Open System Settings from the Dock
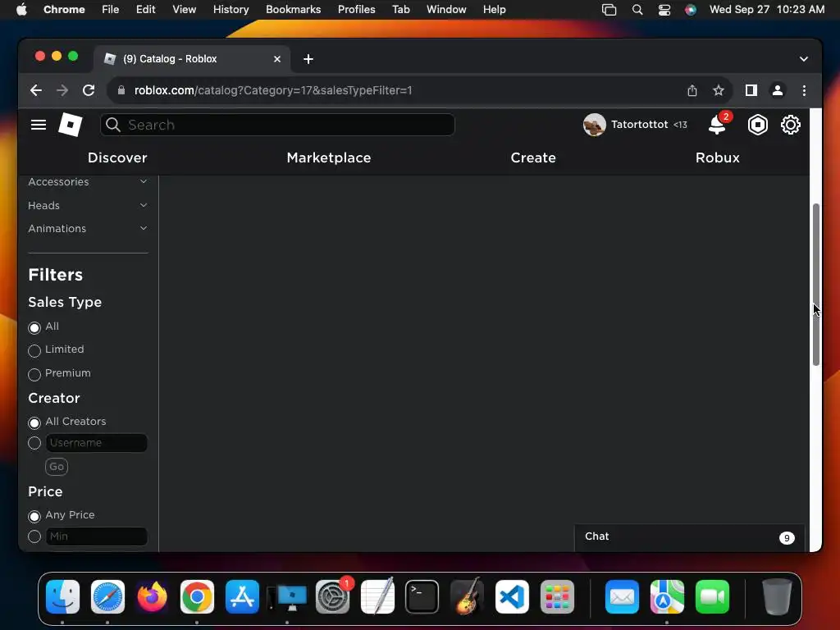The image size is (840, 630). pyautogui.click(x=332, y=596)
